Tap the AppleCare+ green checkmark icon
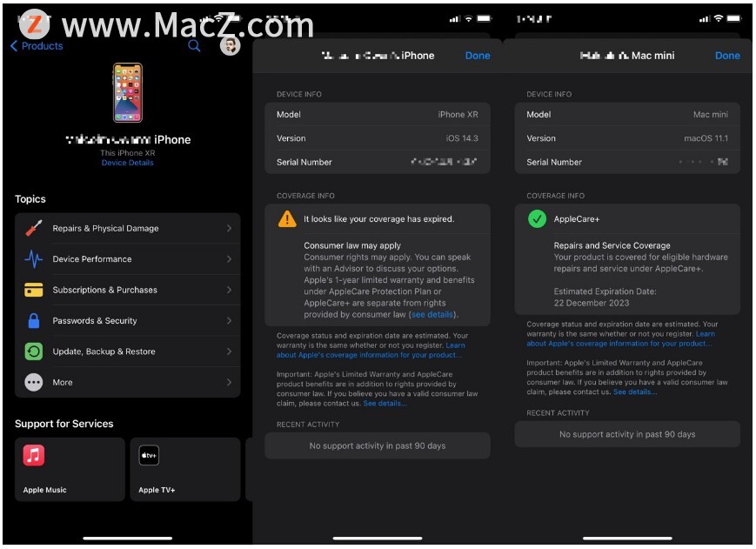756x549 pixels. (x=537, y=219)
